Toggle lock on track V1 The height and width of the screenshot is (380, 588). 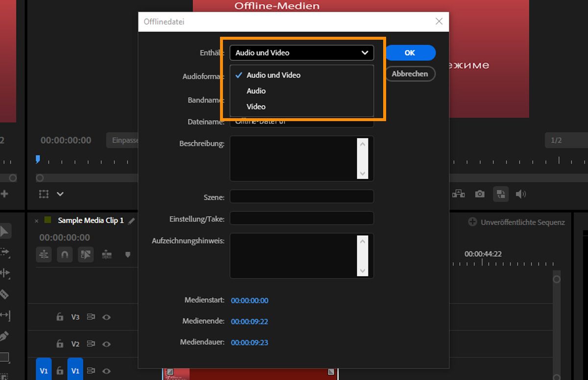coord(60,371)
